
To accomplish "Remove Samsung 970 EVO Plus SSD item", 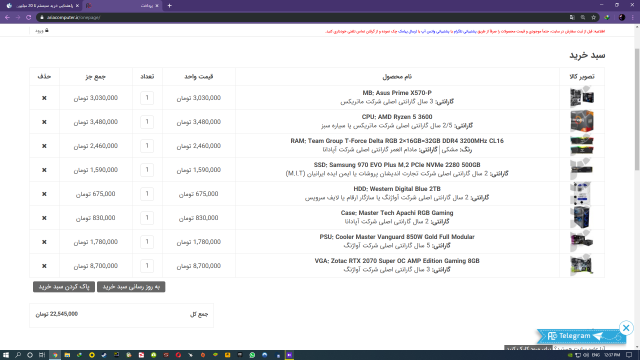I will tap(44, 170).
